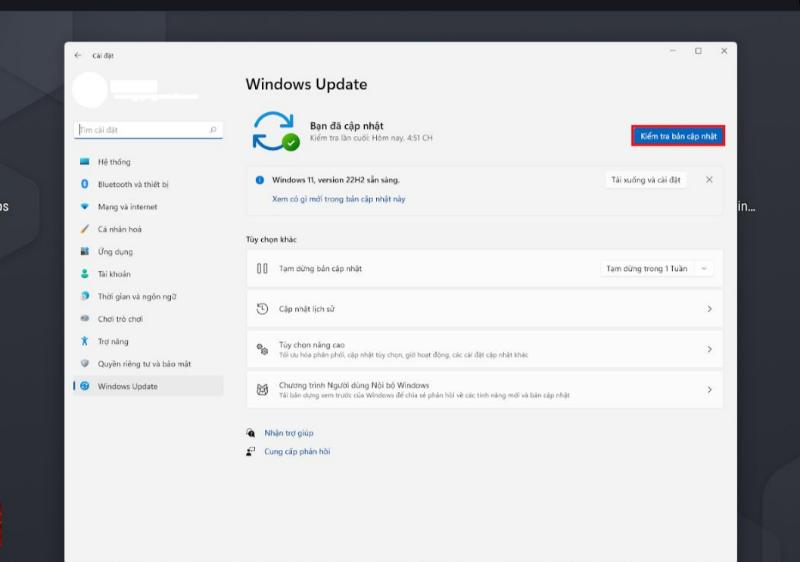Focus the Tìm cài đặt search field
The width and height of the screenshot is (800, 562).
coord(148,130)
